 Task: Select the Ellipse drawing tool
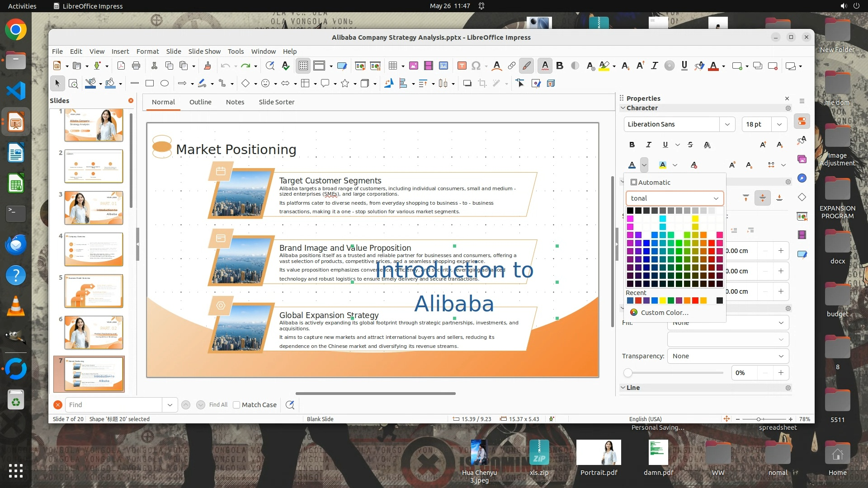(165, 83)
